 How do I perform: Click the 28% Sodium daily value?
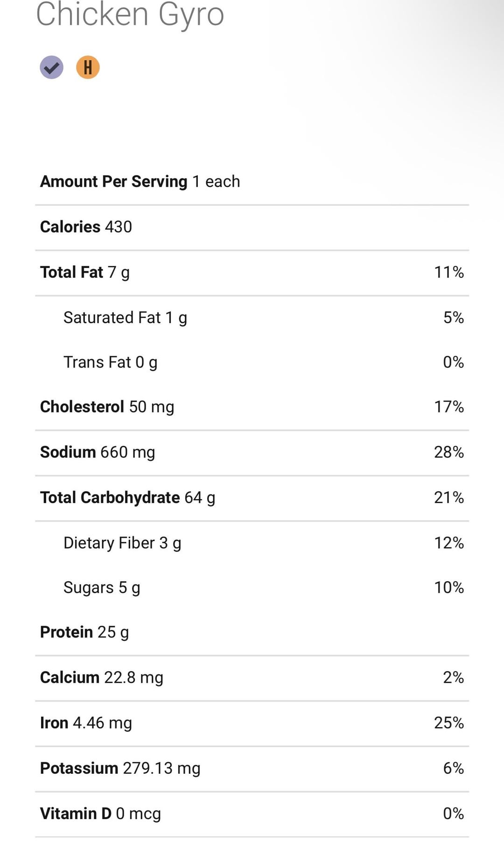point(448,452)
